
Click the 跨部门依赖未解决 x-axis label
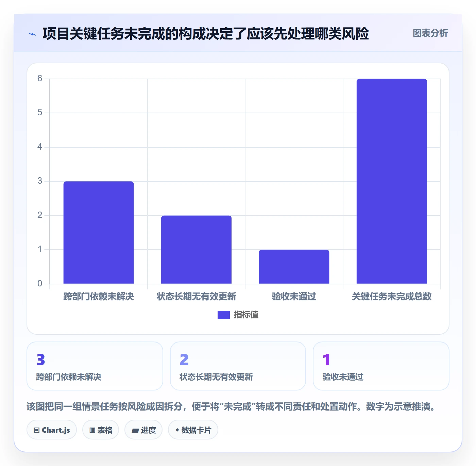[x=99, y=297]
